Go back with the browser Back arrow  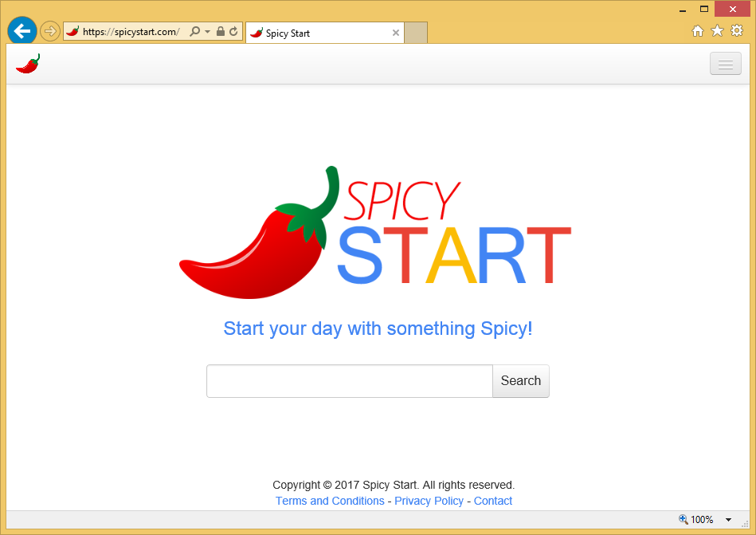tap(22, 31)
